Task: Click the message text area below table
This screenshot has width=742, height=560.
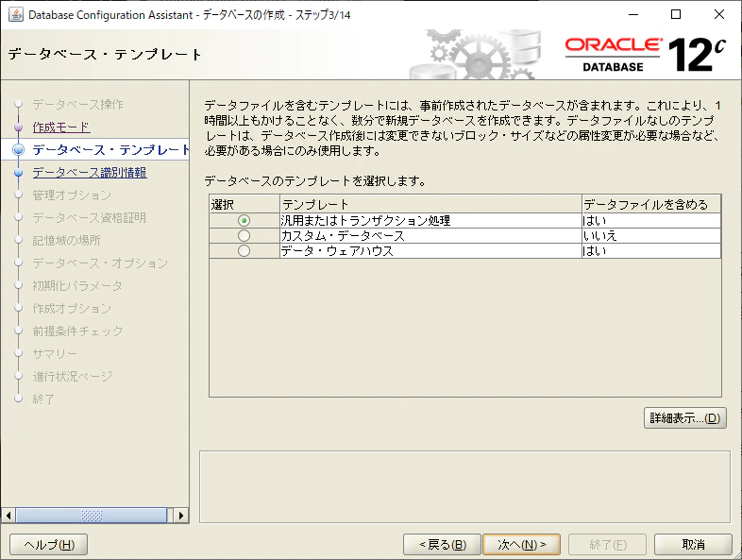Action: (x=464, y=487)
